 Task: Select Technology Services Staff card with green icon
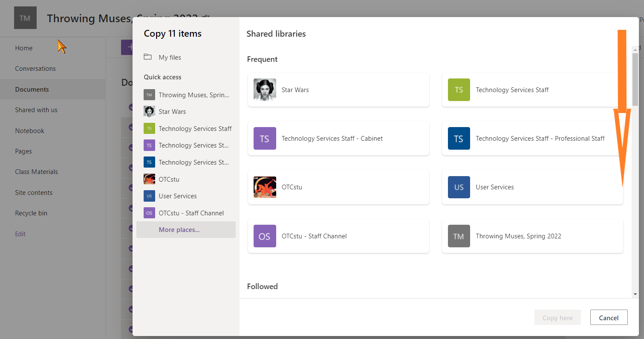point(532,90)
